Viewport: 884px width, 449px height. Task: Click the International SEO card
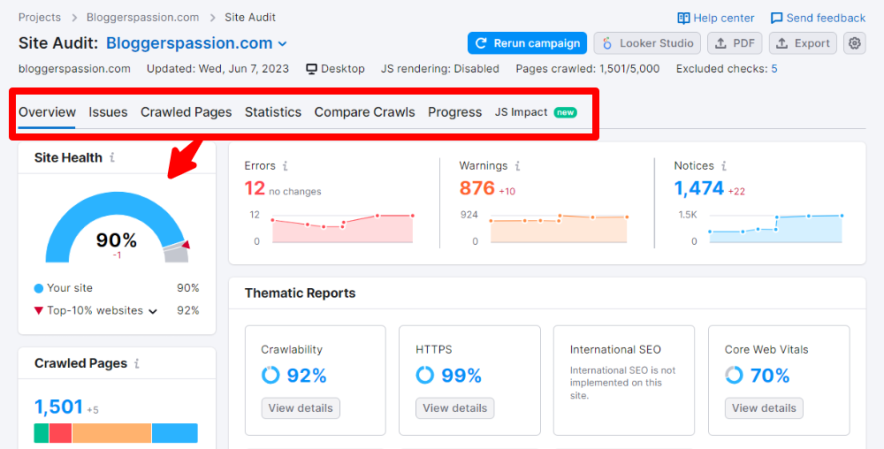pos(624,380)
